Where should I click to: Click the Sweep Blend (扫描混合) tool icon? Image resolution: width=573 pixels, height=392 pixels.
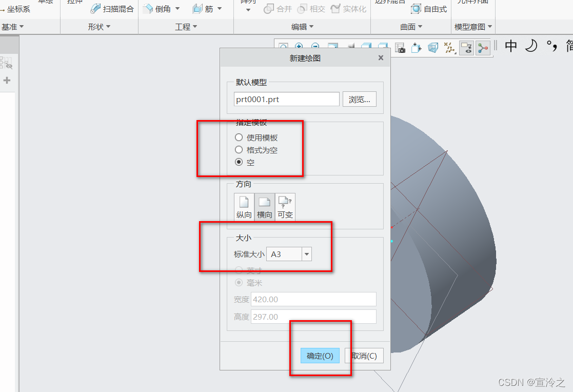click(95, 9)
